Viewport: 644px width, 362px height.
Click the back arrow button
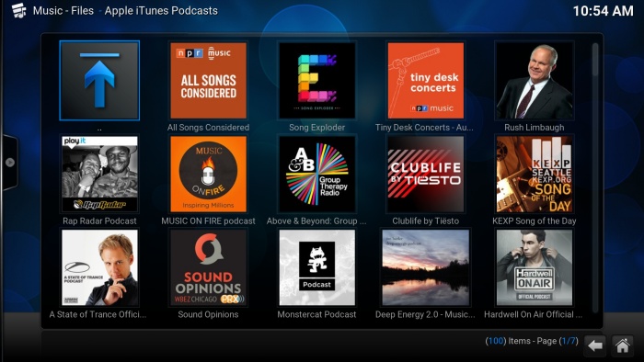click(594, 345)
